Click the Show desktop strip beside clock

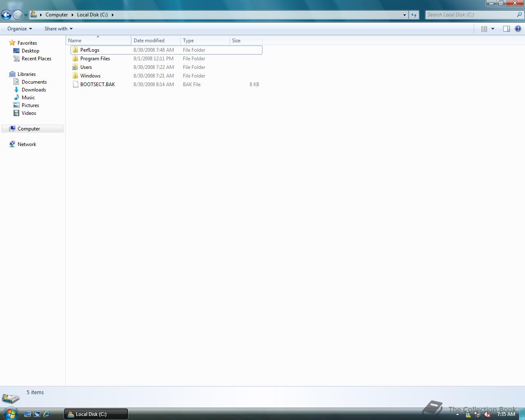point(522,414)
